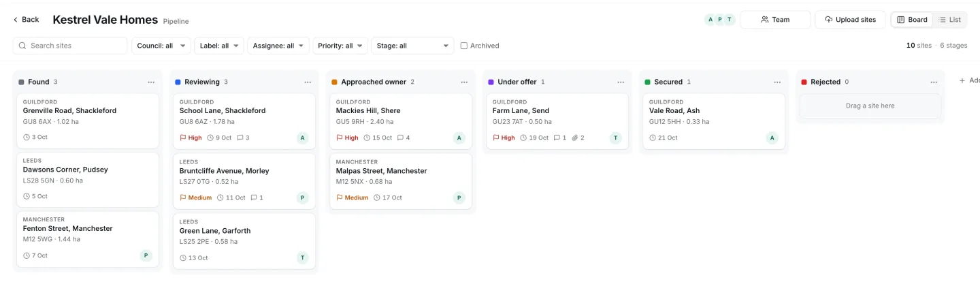Click the P avatar in header
Image resolution: width=980 pixels, height=282 pixels.
pyautogui.click(x=720, y=20)
